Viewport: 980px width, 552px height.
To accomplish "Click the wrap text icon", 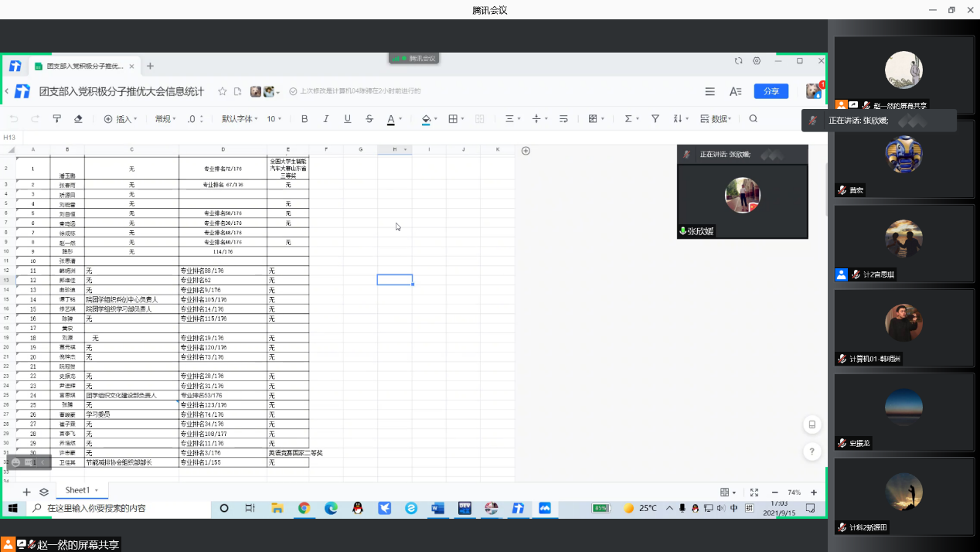I will click(x=563, y=119).
